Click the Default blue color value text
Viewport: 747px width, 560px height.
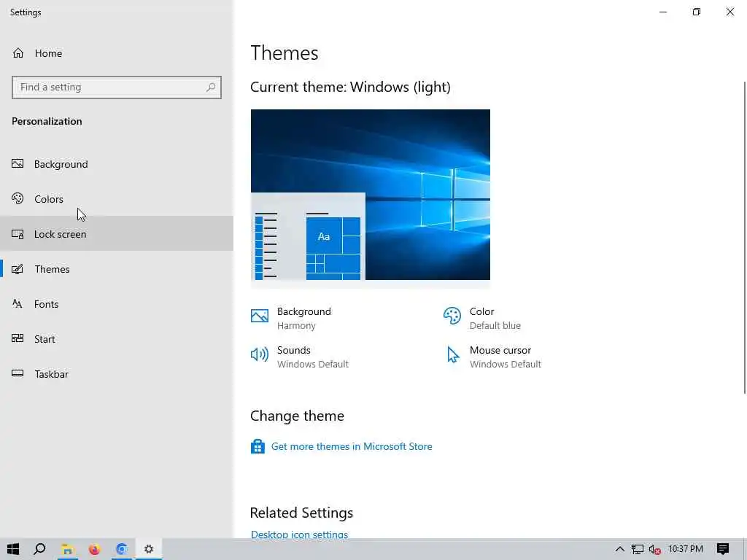point(495,326)
